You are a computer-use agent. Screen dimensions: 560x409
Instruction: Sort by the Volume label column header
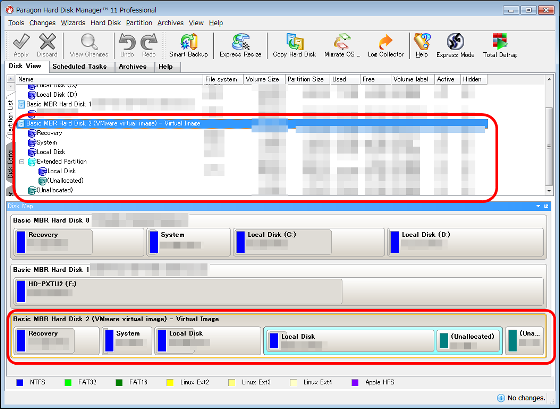click(412, 79)
